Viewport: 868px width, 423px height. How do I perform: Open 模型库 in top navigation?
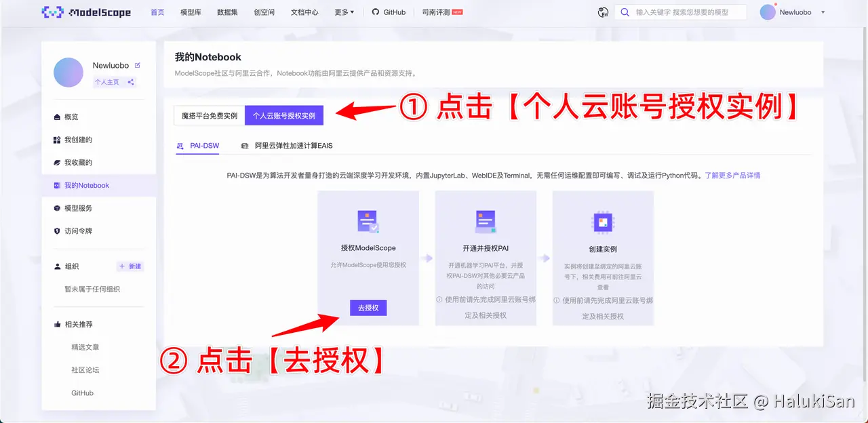[191, 12]
